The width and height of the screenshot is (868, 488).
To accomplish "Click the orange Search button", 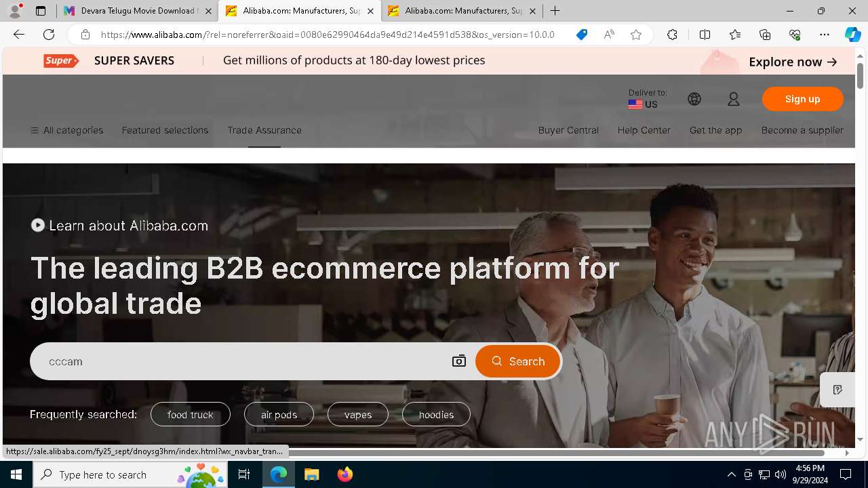I will tap(518, 361).
